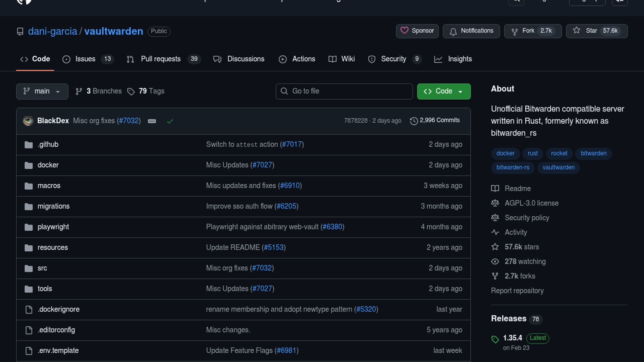Switch to the Issues tab
The height and width of the screenshot is (362, 644).
pyautogui.click(x=85, y=59)
